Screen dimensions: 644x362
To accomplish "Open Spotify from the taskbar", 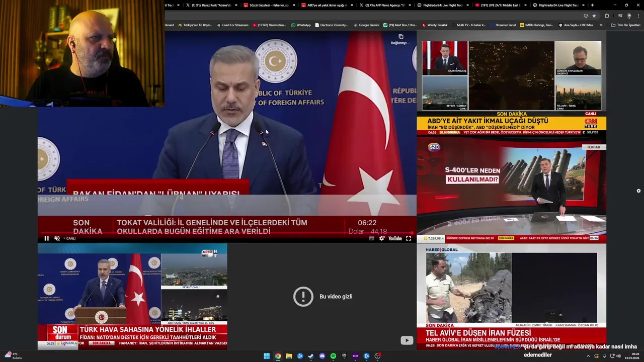I will [x=333, y=356].
